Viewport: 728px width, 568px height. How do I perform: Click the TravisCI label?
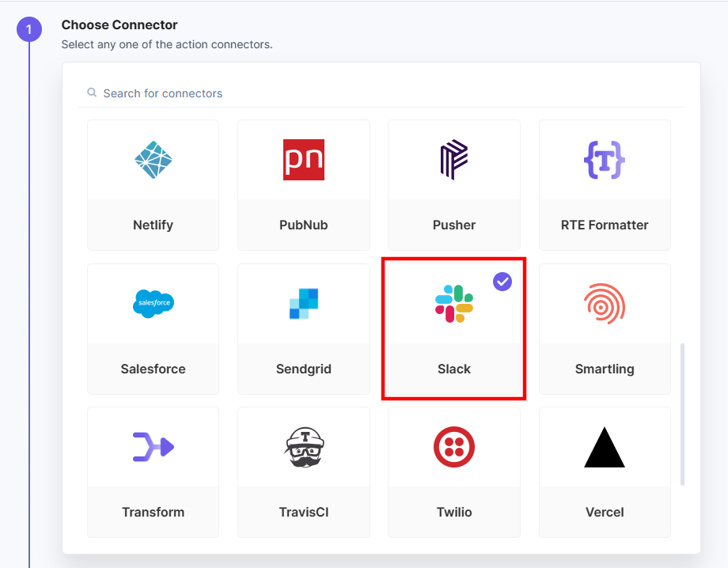[x=304, y=513]
